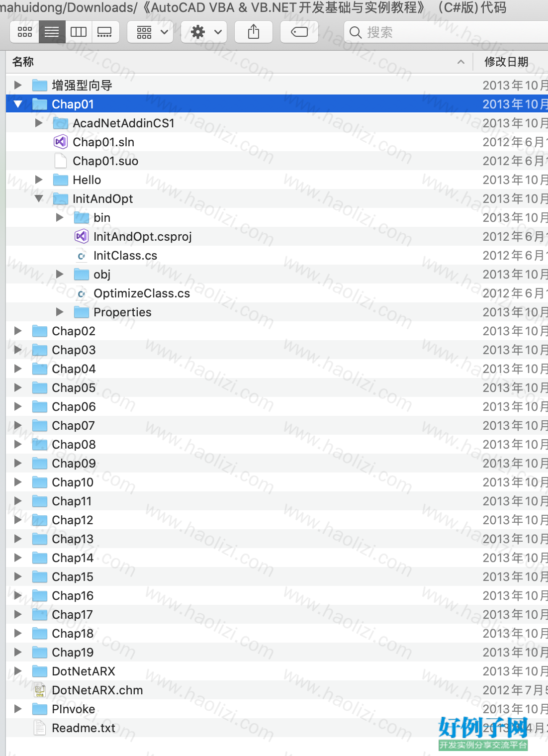548x756 pixels.
Task: Select the Chap01.suo file icon
Action: pyautogui.click(x=60, y=161)
